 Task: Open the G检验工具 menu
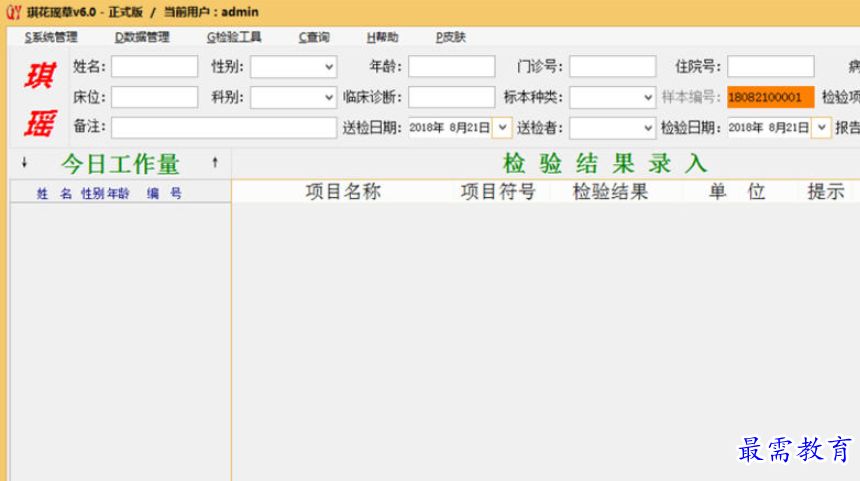(234, 37)
